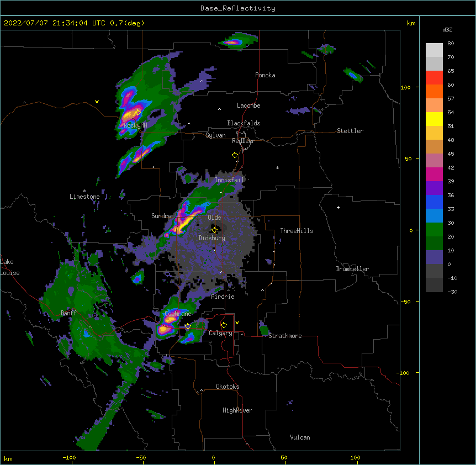Click the Strathmore label
This screenshot has width=476, height=465.
[285, 336]
